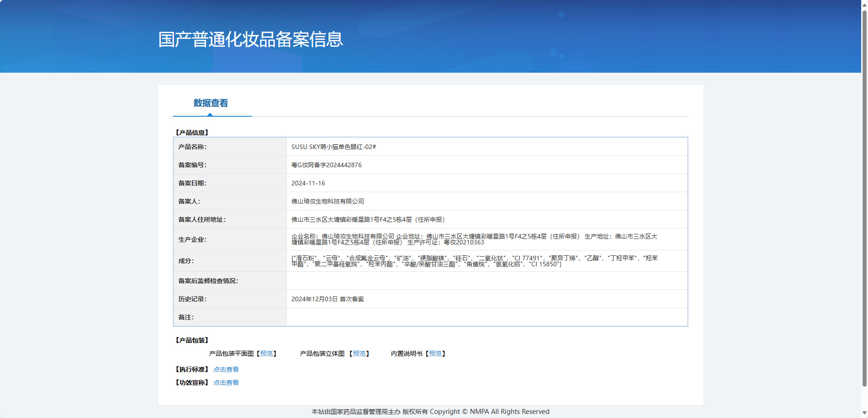868x418 pixels.
Task: Click the 产品信息 section heading
Action: [192, 133]
